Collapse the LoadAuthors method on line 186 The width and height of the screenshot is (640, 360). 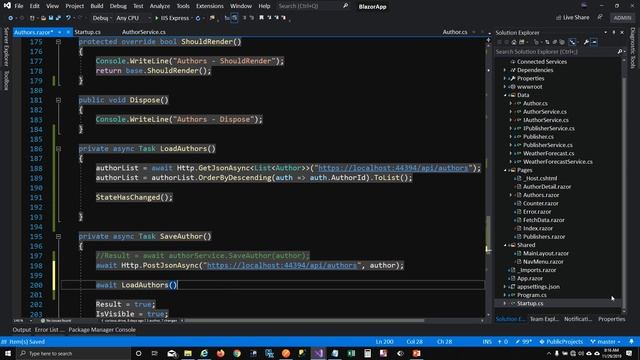pyautogui.click(x=58, y=149)
